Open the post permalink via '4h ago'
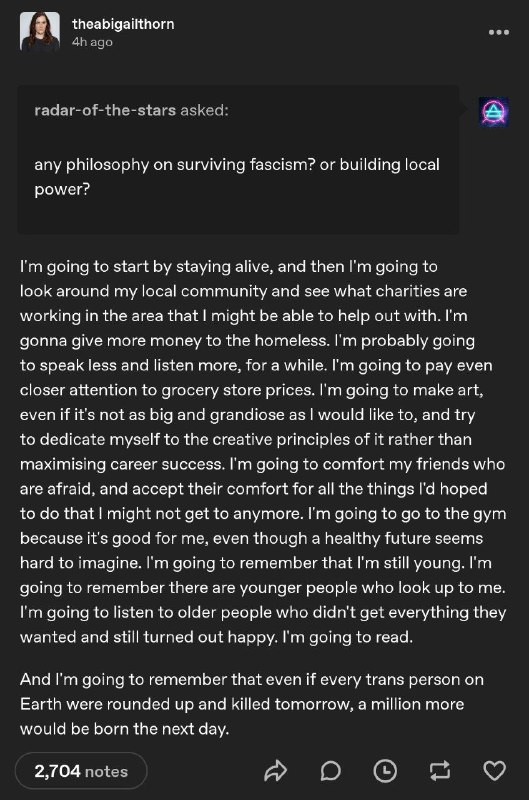 point(92,42)
